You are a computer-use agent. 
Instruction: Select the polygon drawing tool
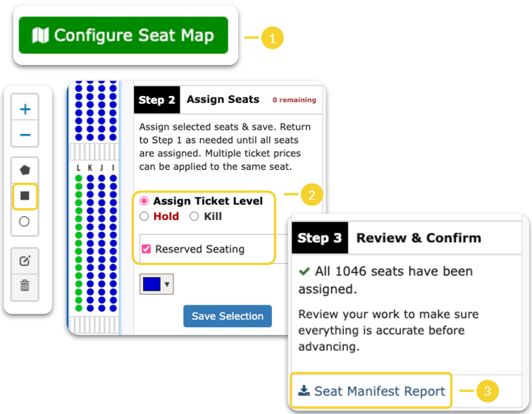coord(25,171)
